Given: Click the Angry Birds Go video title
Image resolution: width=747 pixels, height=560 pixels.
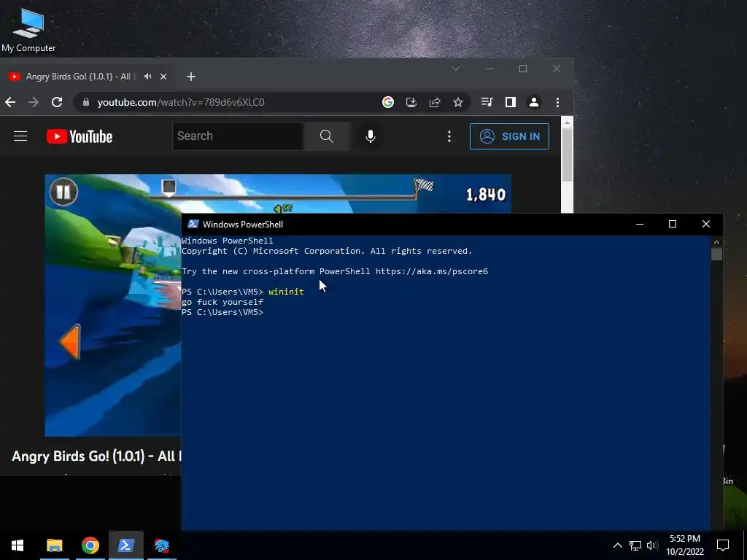Looking at the screenshot, I should coord(96,456).
